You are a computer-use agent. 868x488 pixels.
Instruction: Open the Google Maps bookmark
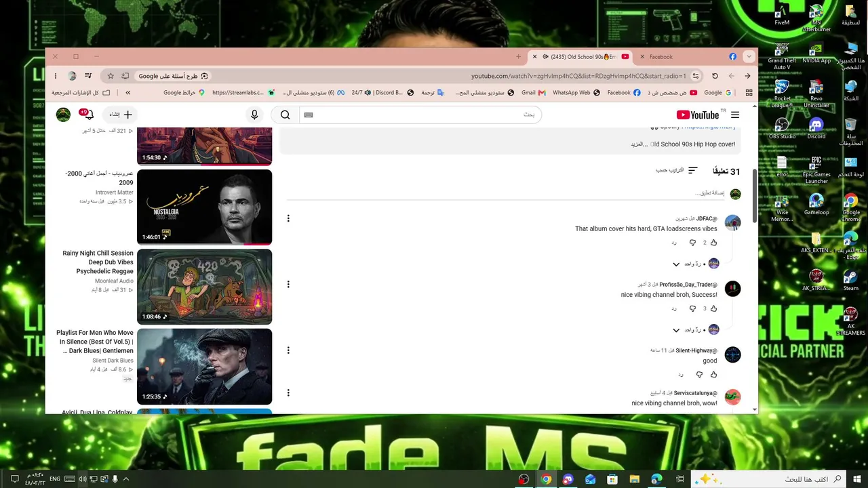click(184, 93)
